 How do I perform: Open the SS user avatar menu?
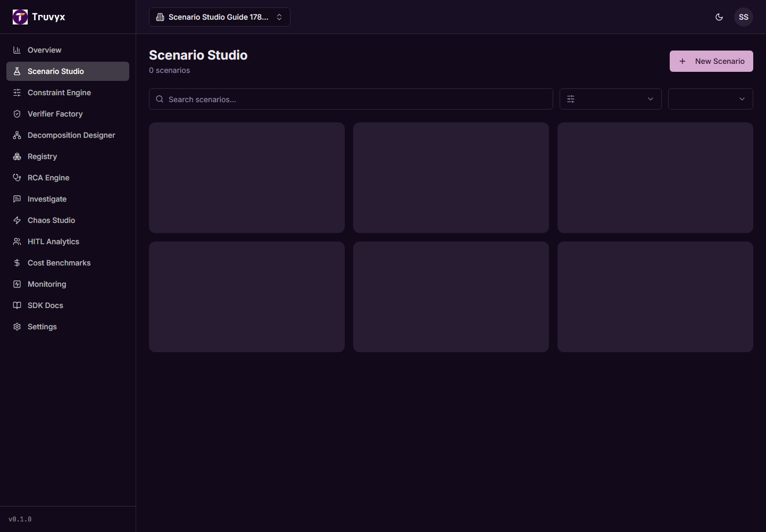click(x=744, y=17)
